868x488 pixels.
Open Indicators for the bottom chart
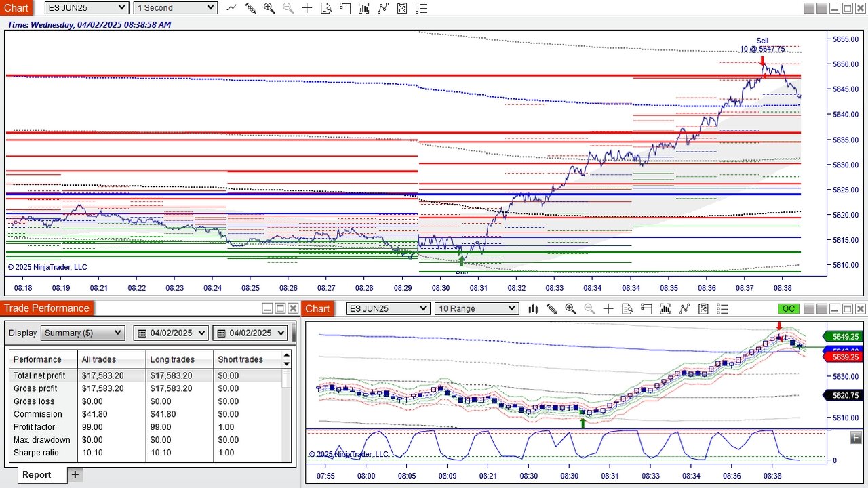pos(665,309)
